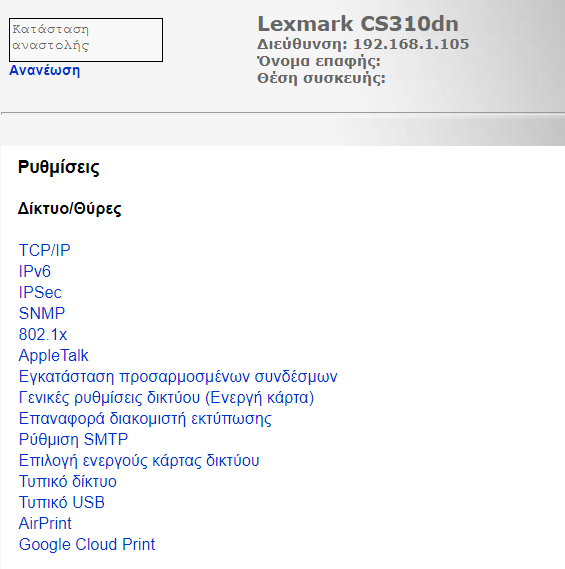Open Google Cloud Print link
The width and height of the screenshot is (565, 569).
(x=87, y=545)
